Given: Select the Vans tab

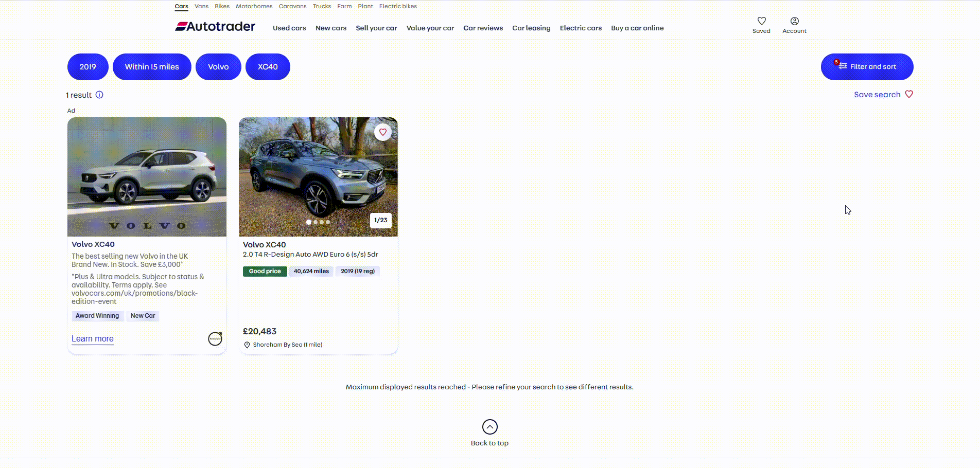Looking at the screenshot, I should (x=201, y=6).
